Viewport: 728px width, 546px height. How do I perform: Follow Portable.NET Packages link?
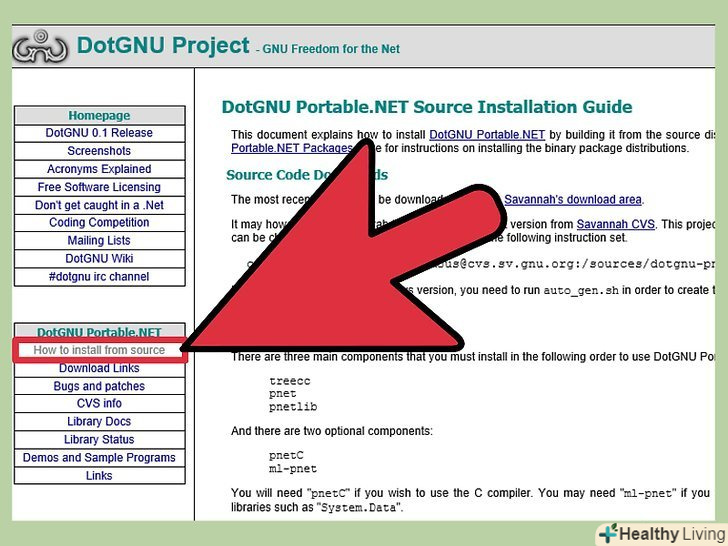tap(292, 148)
